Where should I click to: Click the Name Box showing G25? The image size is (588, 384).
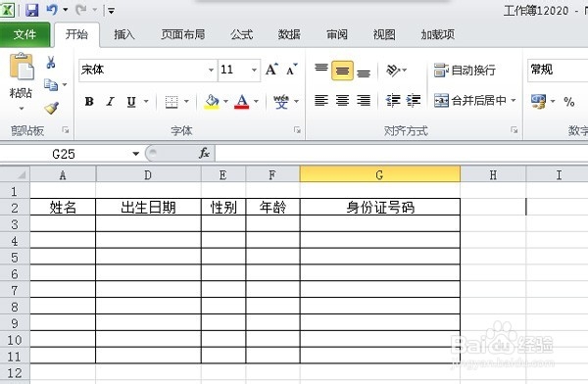(65, 154)
